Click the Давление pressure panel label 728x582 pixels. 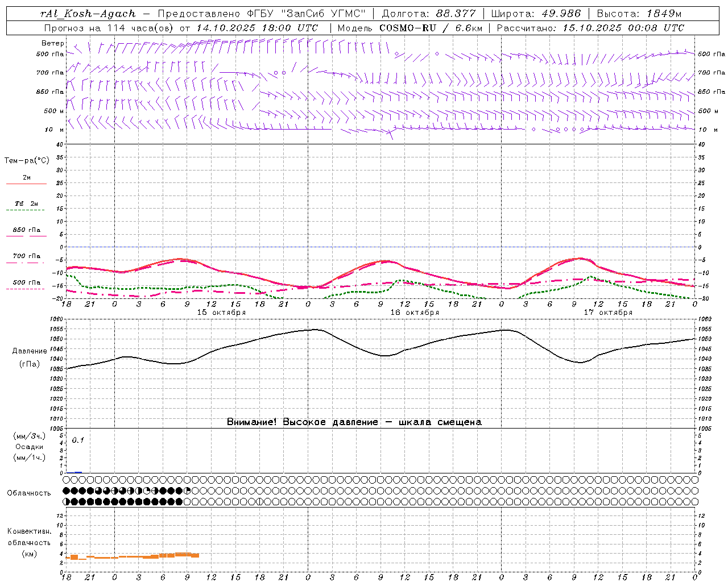tap(30, 351)
